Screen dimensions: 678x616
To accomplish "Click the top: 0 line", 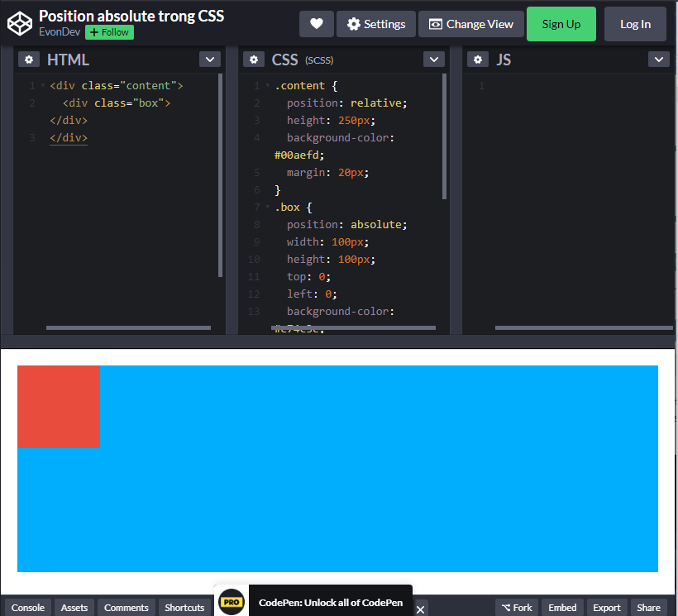I will click(308, 277).
